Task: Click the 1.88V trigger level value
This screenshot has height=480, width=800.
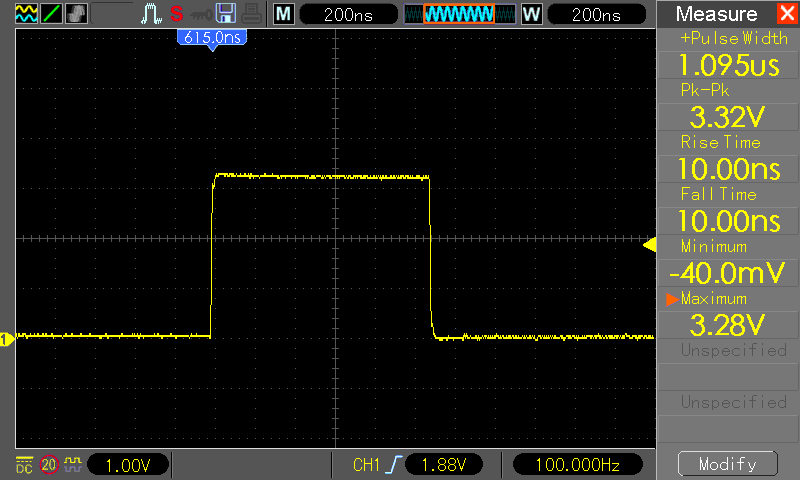Action: 444,465
